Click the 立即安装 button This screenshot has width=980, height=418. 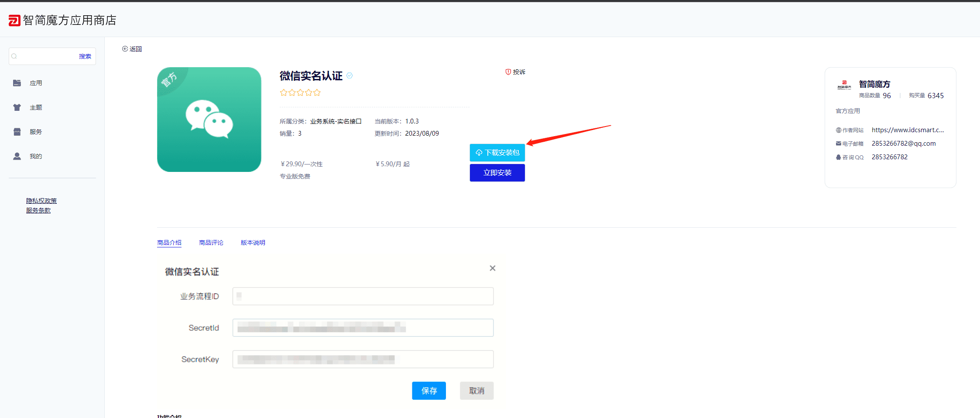497,173
